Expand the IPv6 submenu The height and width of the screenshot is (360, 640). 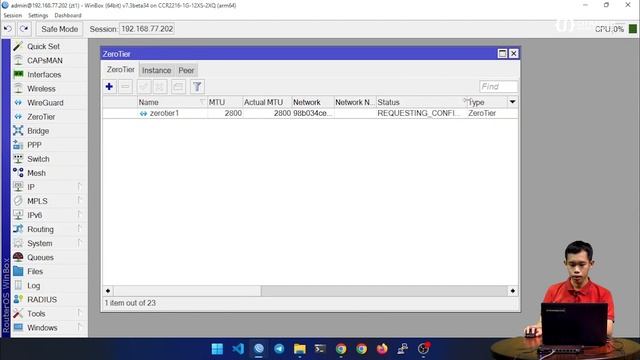80,215
